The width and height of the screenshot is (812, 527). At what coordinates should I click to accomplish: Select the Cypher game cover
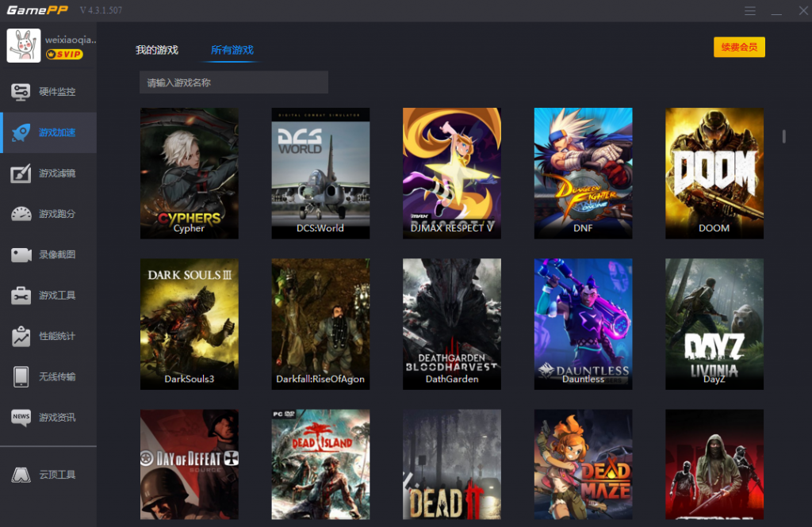coord(189,174)
